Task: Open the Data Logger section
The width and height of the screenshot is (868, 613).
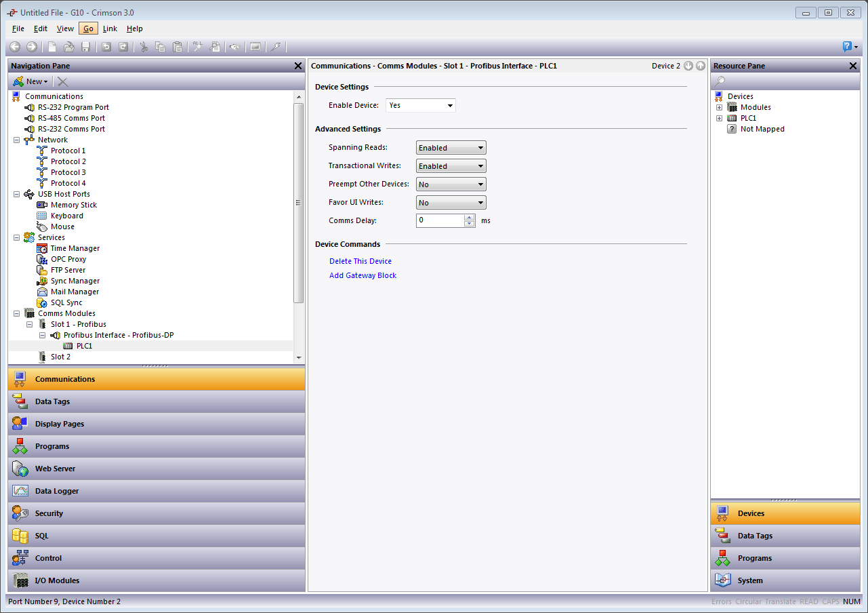Action: [x=157, y=491]
